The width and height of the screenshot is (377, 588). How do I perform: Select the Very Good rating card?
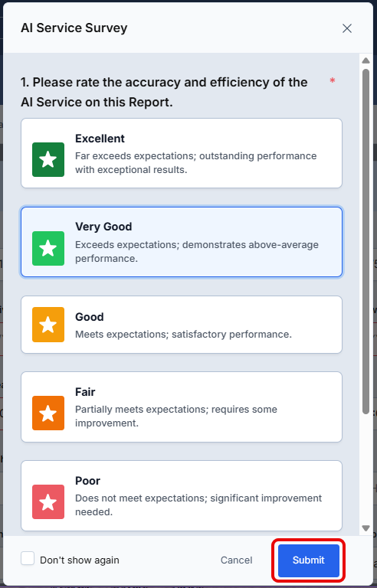click(x=182, y=242)
